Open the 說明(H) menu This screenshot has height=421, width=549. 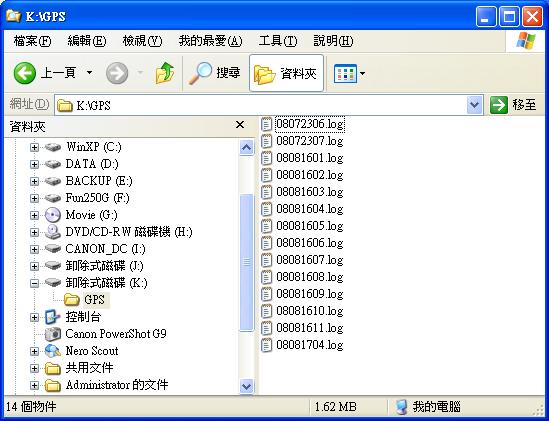pyautogui.click(x=333, y=41)
